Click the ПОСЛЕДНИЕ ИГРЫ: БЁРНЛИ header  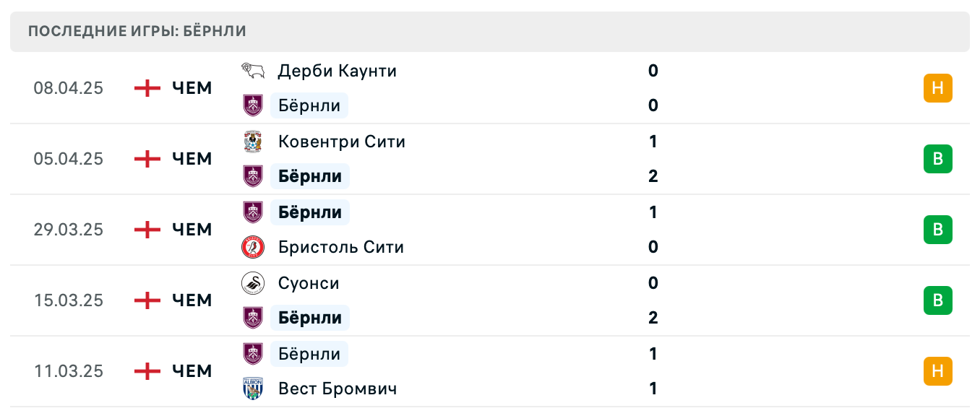pyautogui.click(x=136, y=31)
